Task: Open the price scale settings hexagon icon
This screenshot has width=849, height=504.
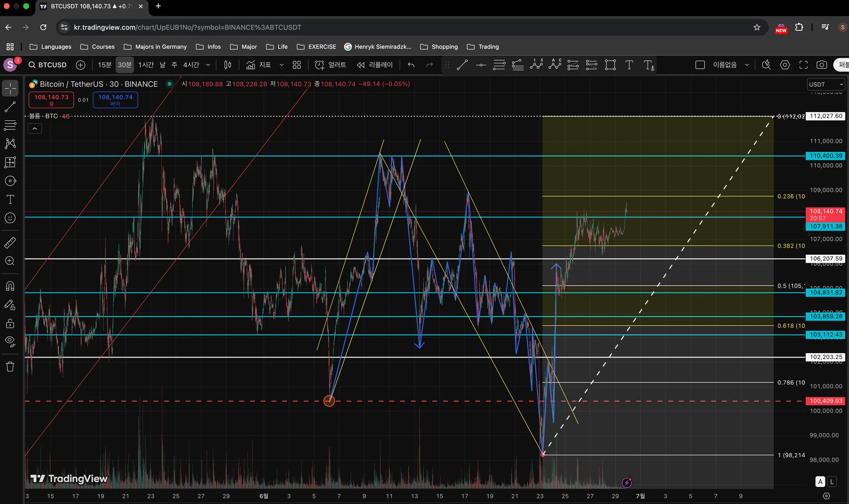Action: tap(827, 496)
